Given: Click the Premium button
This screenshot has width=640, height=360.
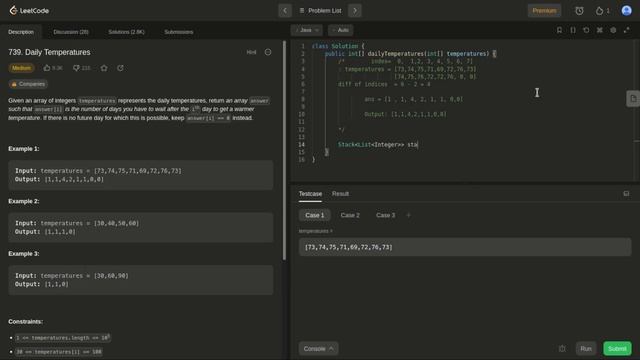Looking at the screenshot, I should tap(544, 11).
